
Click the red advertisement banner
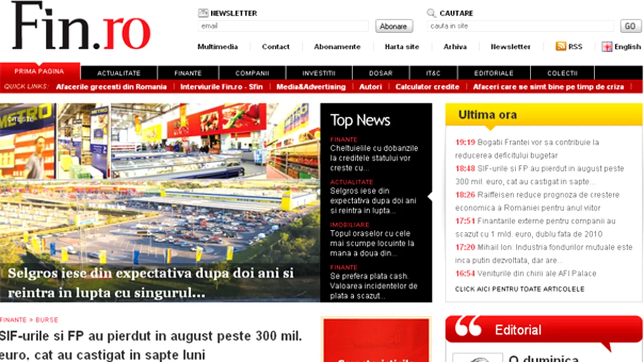tap(376, 339)
